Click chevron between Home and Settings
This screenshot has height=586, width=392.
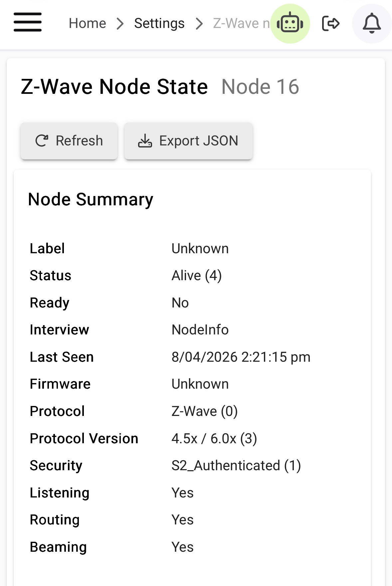pyautogui.click(x=120, y=24)
